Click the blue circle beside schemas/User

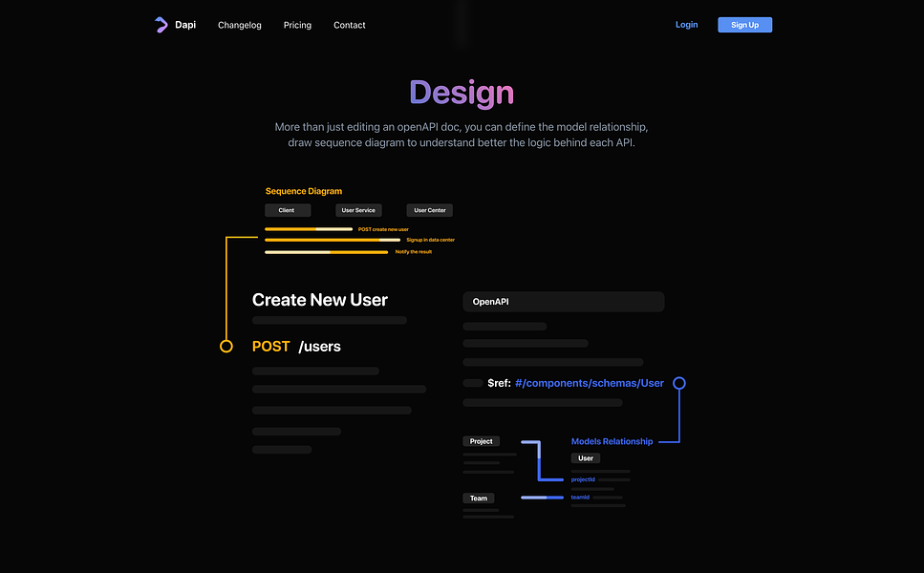coord(679,383)
